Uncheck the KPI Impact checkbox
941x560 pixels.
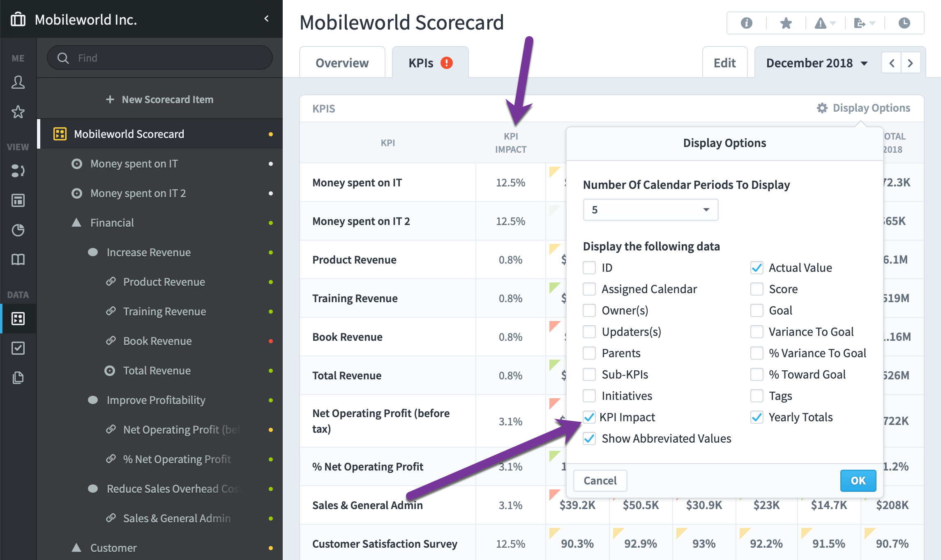[x=589, y=417]
